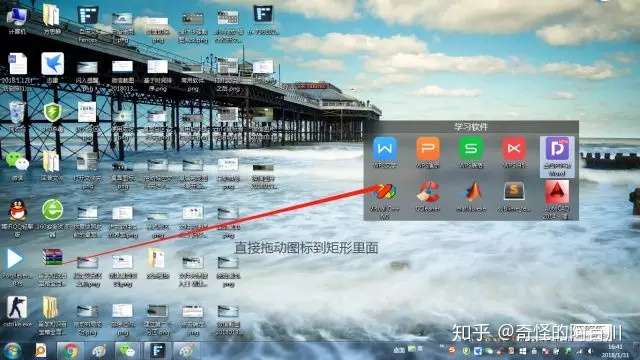Launch CCleaner from the 学习软件 fence

427,192
